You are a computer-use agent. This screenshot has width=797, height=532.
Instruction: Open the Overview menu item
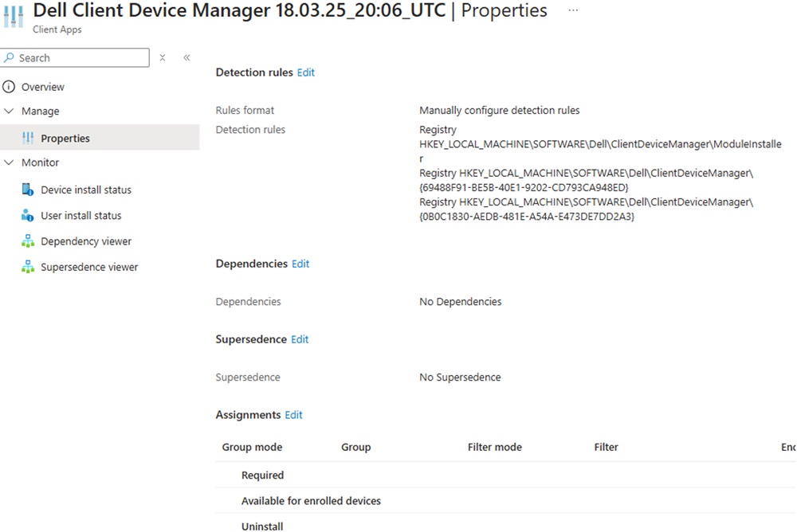pos(43,87)
